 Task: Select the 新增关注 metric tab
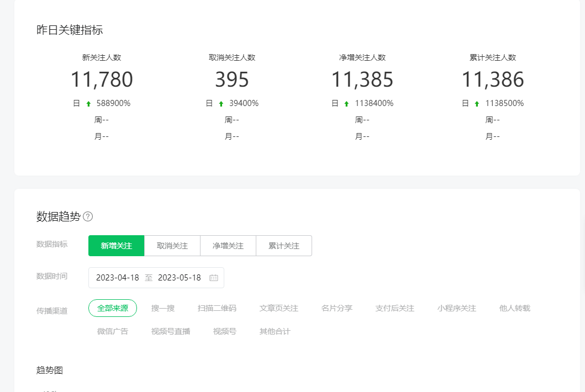[117, 246]
